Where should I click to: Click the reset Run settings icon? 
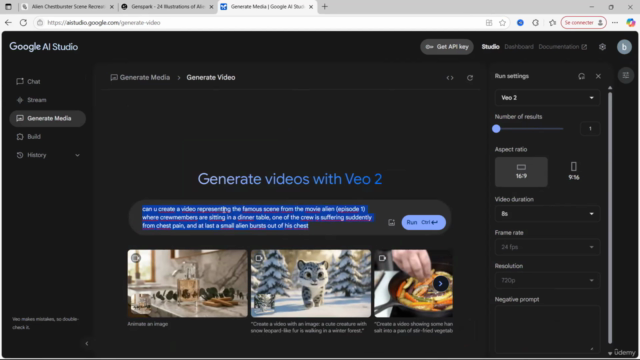click(x=581, y=76)
